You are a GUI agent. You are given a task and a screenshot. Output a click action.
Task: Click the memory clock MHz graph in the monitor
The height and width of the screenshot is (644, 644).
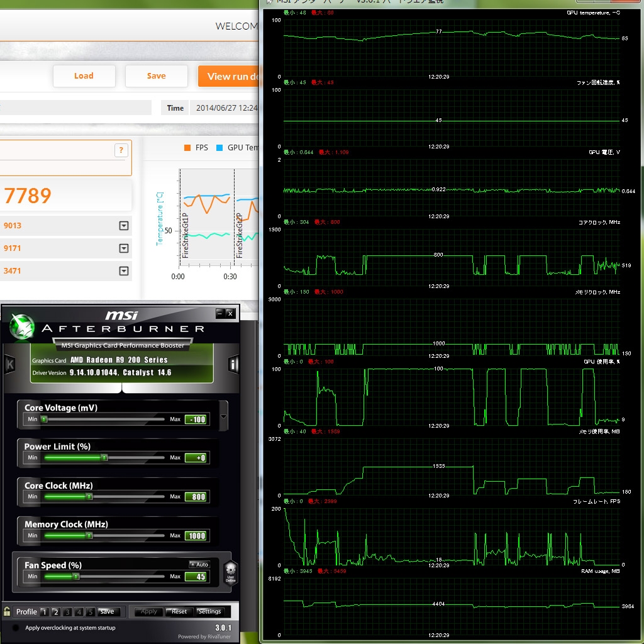click(x=452, y=328)
